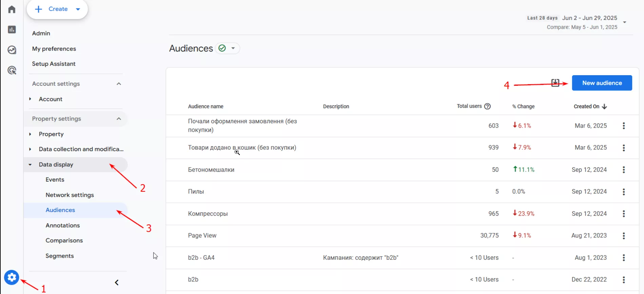Open the date range dropdown

624,22
